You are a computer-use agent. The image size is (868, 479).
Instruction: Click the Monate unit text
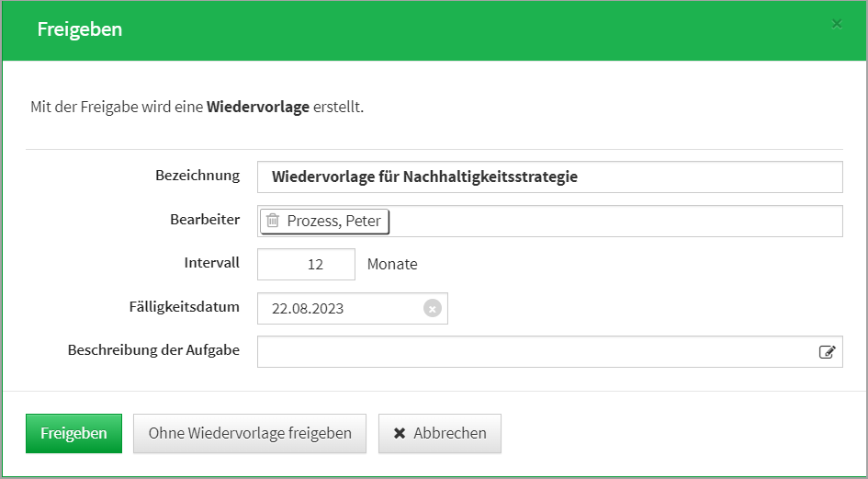pyautogui.click(x=392, y=264)
